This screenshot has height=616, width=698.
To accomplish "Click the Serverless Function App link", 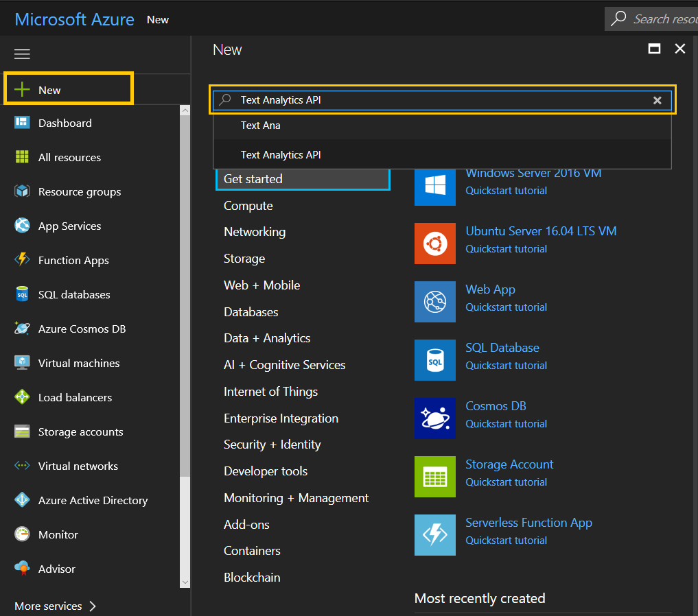I will pyautogui.click(x=529, y=523).
